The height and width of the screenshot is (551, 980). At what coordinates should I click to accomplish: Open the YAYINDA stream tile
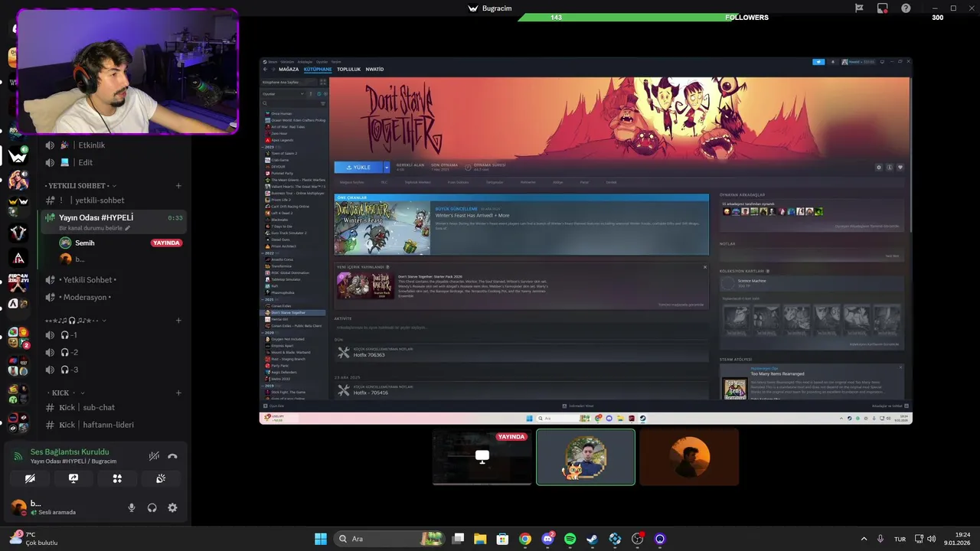[x=482, y=457]
